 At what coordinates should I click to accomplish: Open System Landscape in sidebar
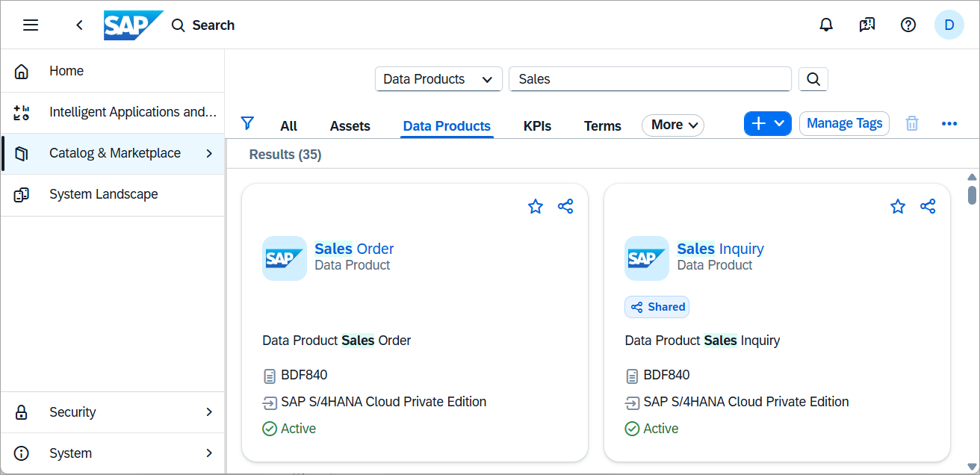tap(112, 194)
